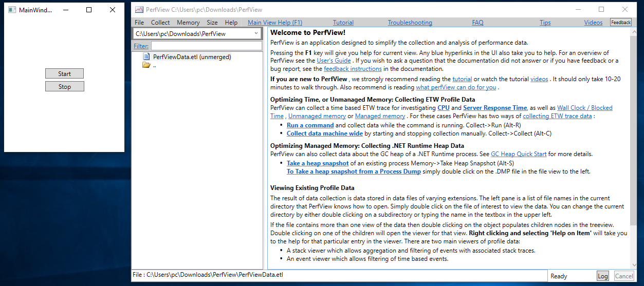Select the '..' parent directory entry

(154, 65)
